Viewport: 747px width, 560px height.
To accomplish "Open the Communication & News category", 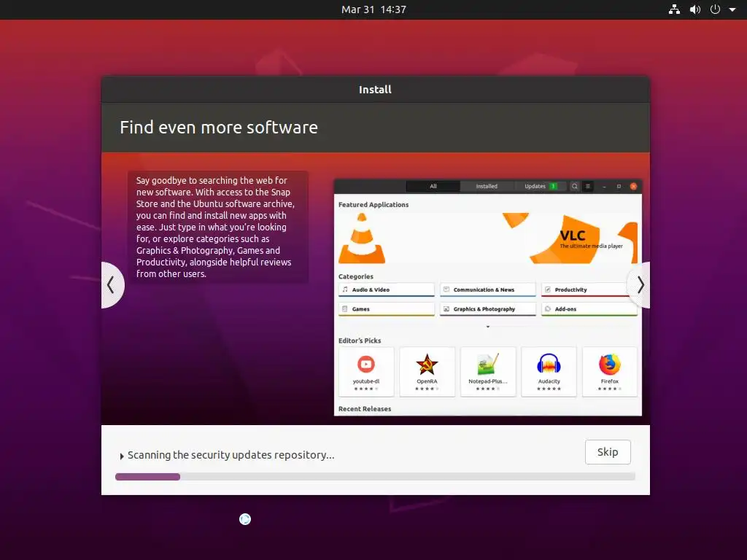I will point(488,289).
